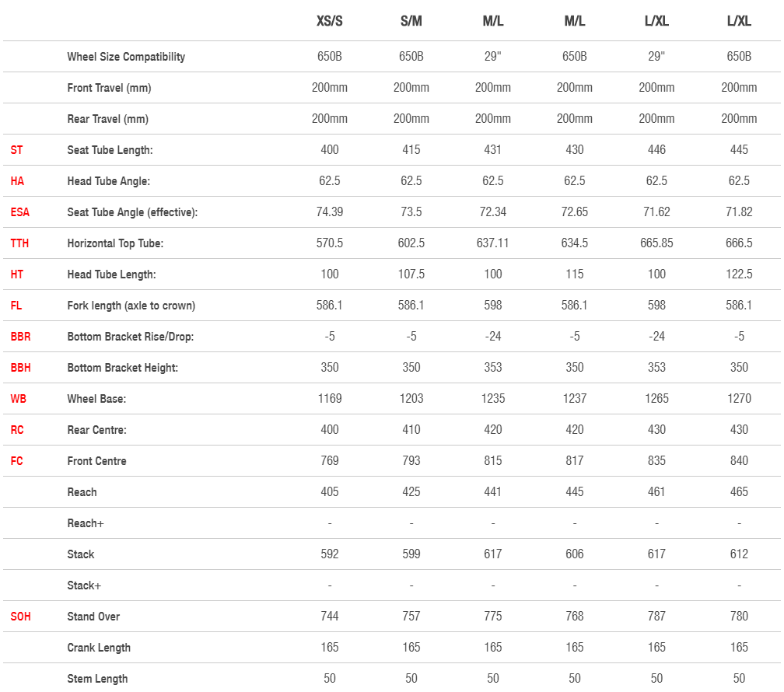Click the Stem Length row label
The image size is (784, 692).
98,679
